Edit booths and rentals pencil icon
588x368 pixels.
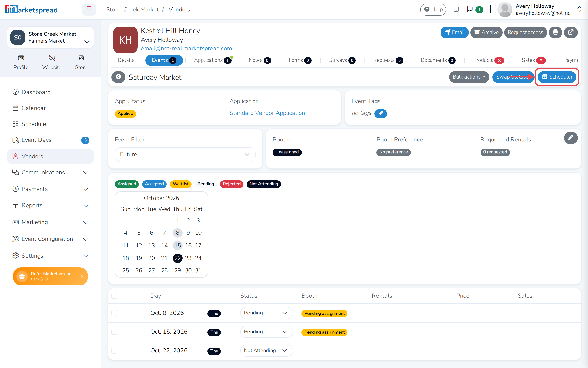(x=570, y=138)
